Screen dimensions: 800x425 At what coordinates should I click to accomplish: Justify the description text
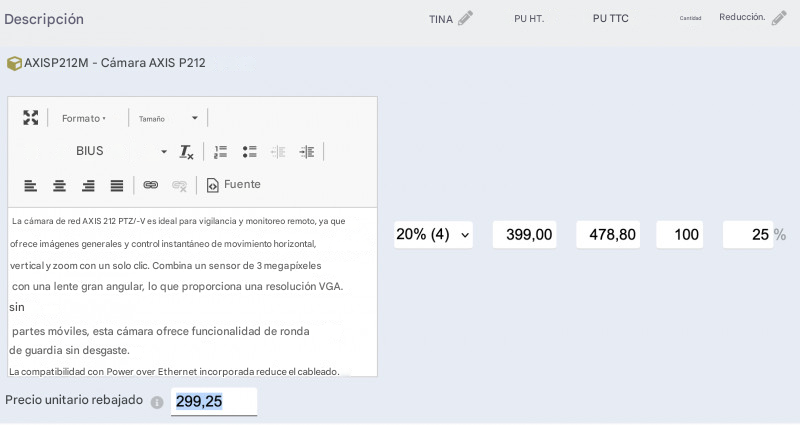click(117, 185)
